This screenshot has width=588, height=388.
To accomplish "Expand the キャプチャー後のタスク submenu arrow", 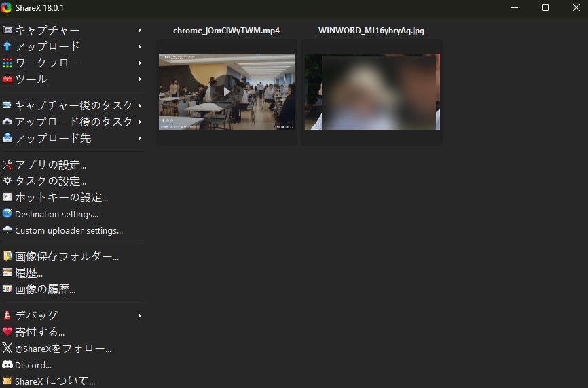I will click(x=139, y=105).
